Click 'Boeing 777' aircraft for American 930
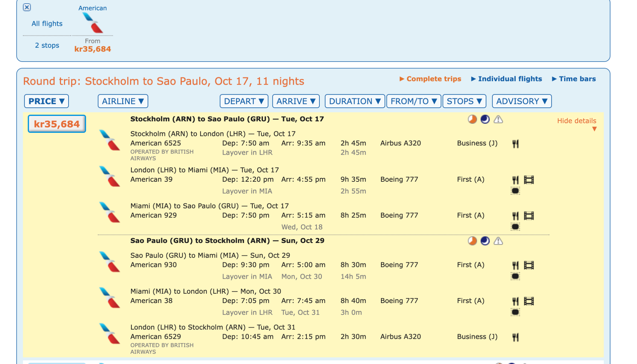 point(399,265)
